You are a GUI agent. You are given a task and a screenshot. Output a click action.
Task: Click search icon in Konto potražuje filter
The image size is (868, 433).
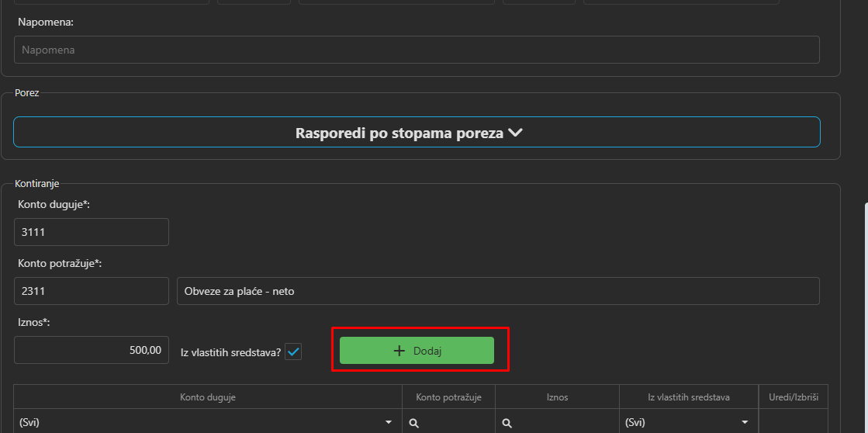pos(414,423)
